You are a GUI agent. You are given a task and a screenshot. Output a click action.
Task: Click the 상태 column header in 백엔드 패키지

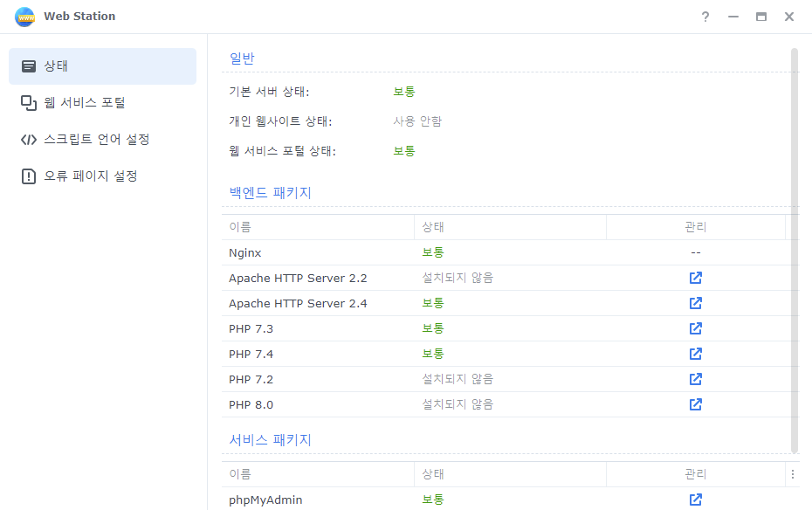510,227
